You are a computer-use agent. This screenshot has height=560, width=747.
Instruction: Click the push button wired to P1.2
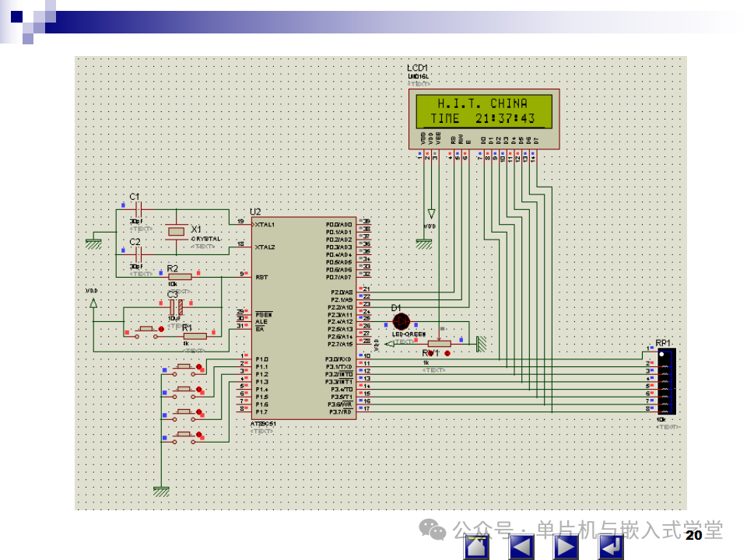pyautogui.click(x=184, y=414)
